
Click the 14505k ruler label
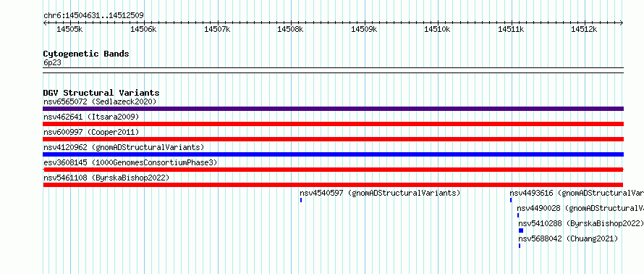click(x=69, y=29)
